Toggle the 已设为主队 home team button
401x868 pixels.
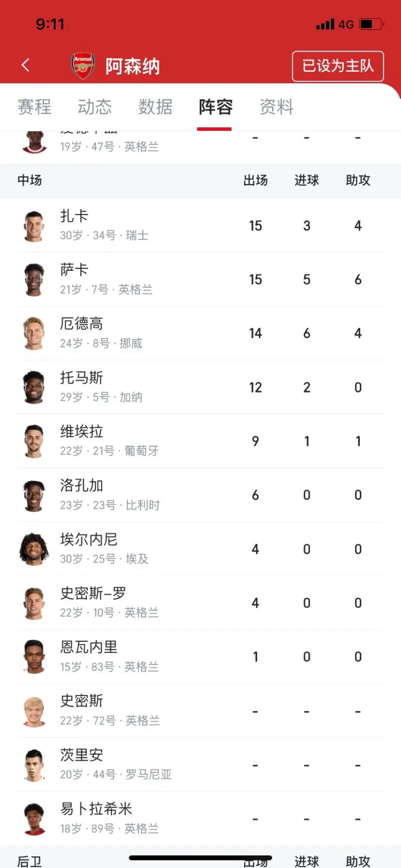coord(338,66)
